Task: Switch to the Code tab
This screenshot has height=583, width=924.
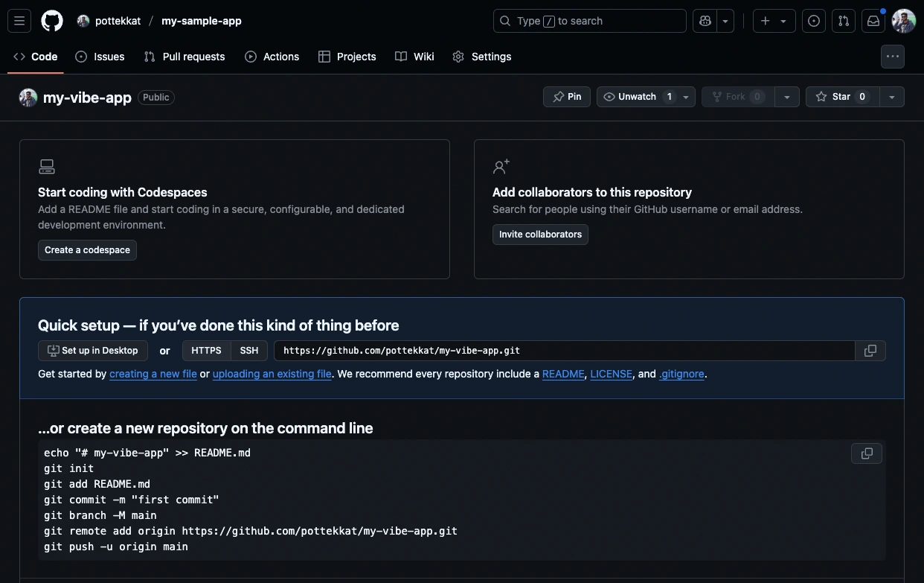Action: 36,57
